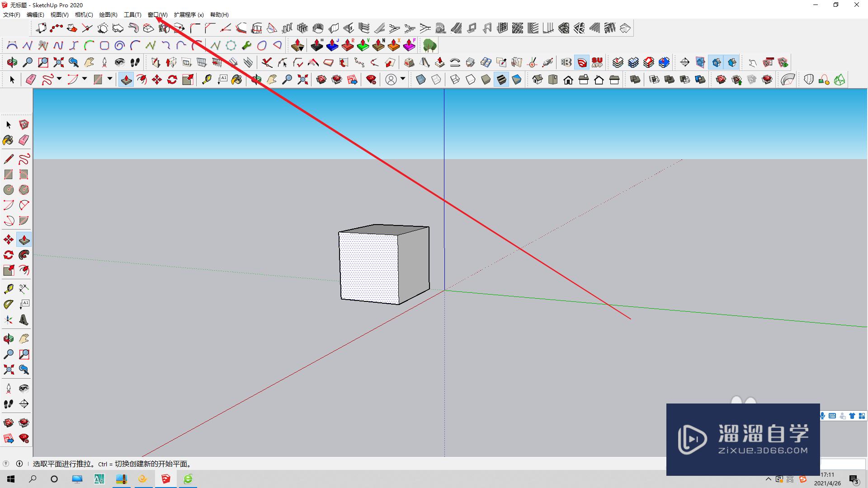Open the Windows Start menu
Screen dimensions: 868x488
pos(11,479)
